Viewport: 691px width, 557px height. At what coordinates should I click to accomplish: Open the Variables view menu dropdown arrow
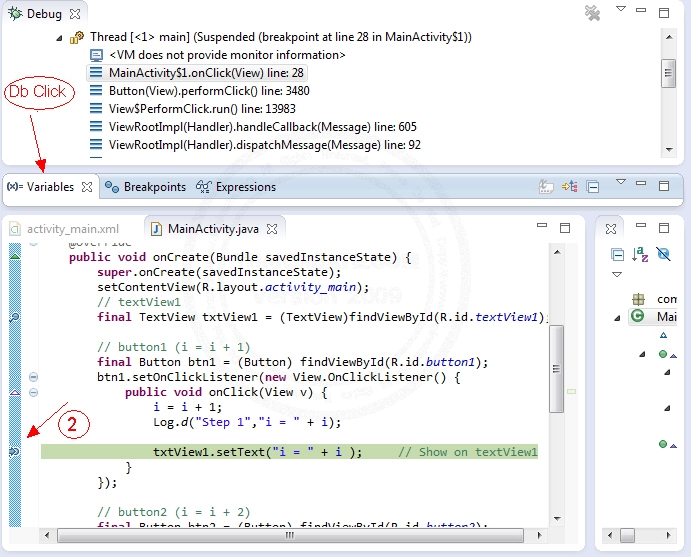621,182
